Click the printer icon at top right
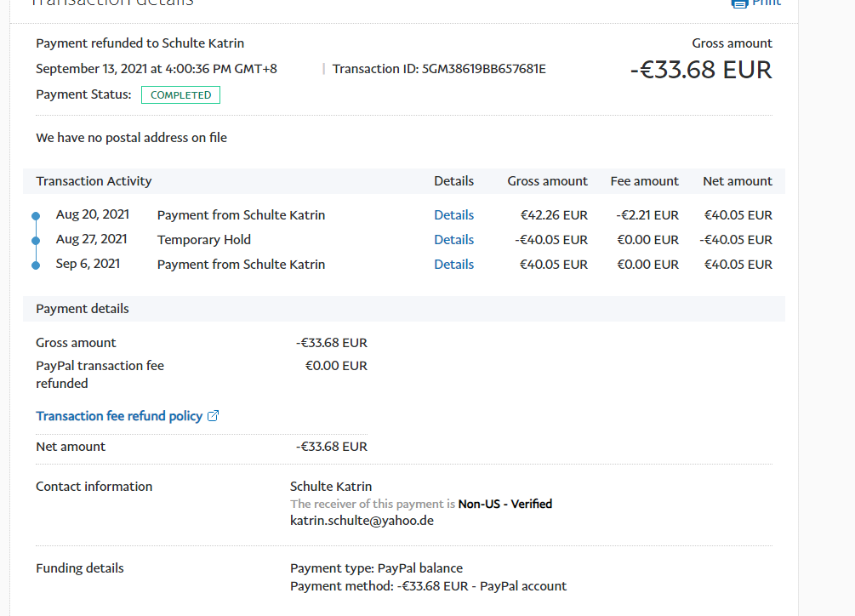The height and width of the screenshot is (616, 855). tap(739, 3)
